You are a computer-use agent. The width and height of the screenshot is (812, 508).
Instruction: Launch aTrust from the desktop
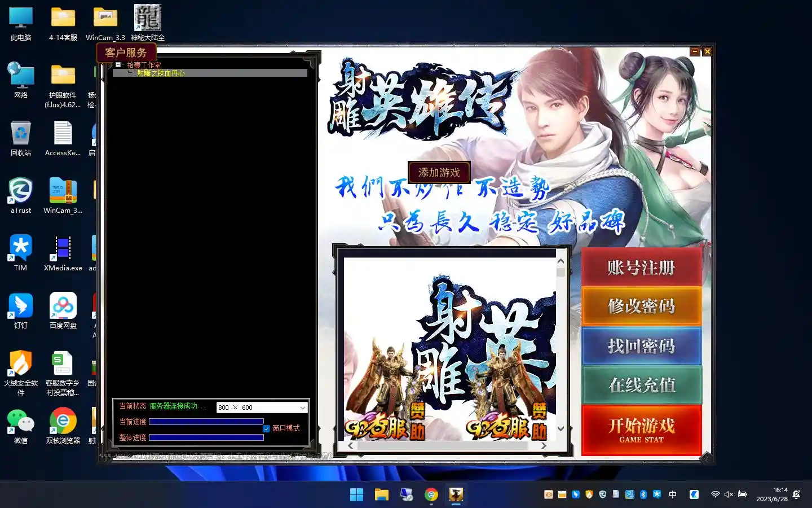pyautogui.click(x=21, y=196)
